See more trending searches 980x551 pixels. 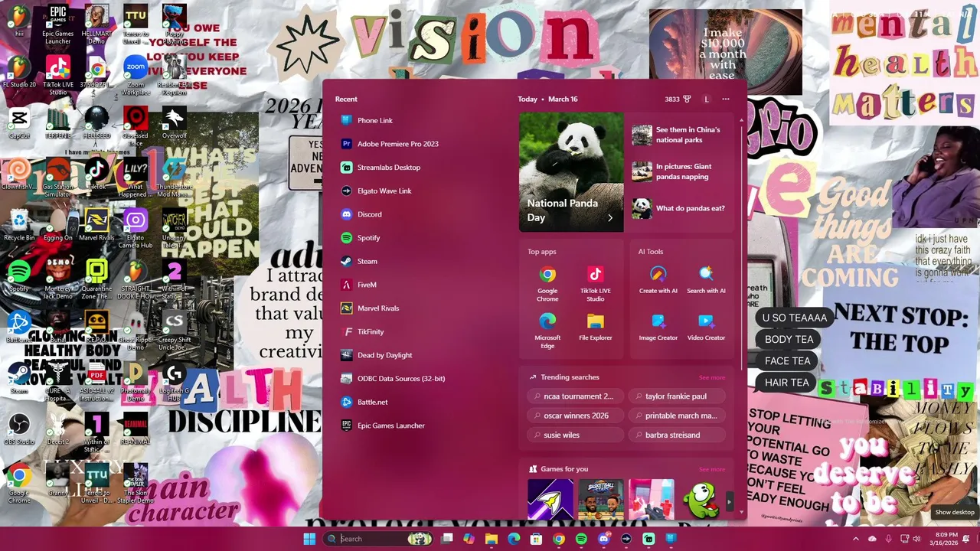click(x=711, y=377)
